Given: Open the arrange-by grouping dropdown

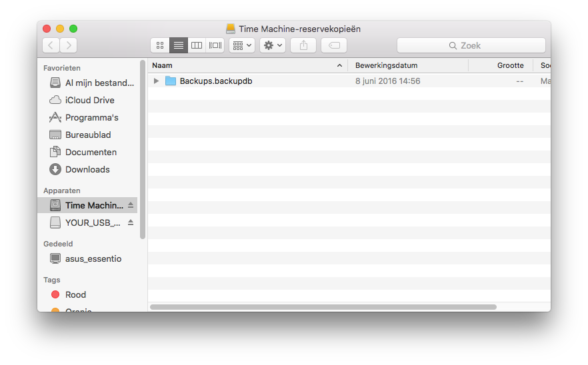Looking at the screenshot, I should (242, 45).
